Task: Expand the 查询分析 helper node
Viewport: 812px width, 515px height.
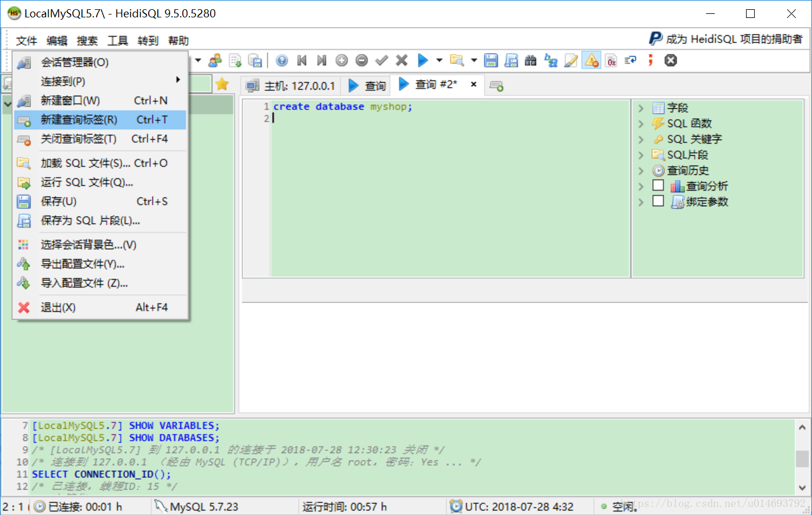Action: (641, 187)
